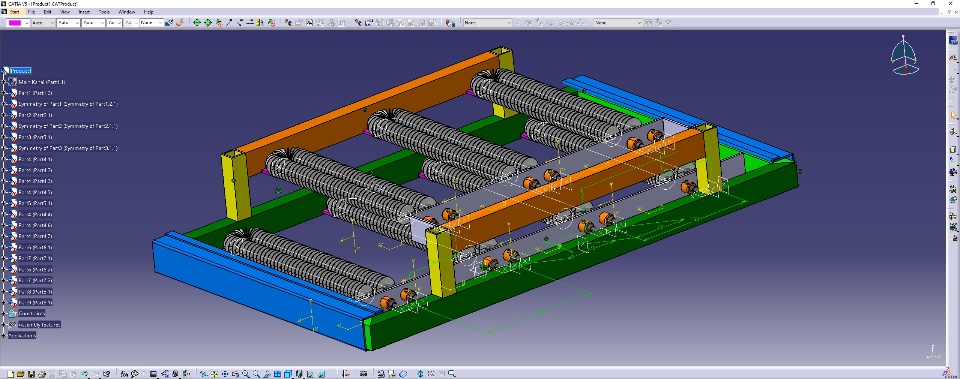Open the Edit menu

[48, 12]
